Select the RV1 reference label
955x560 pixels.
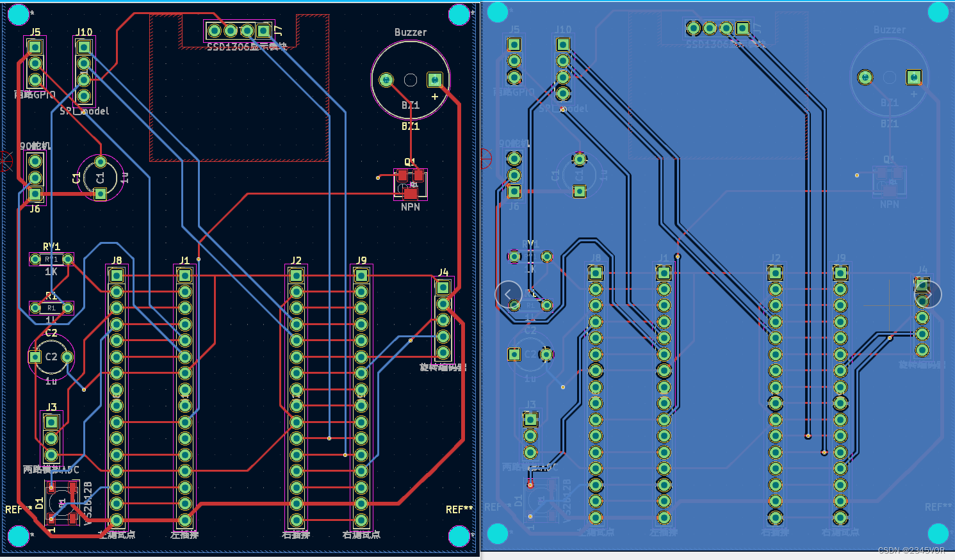[51, 246]
